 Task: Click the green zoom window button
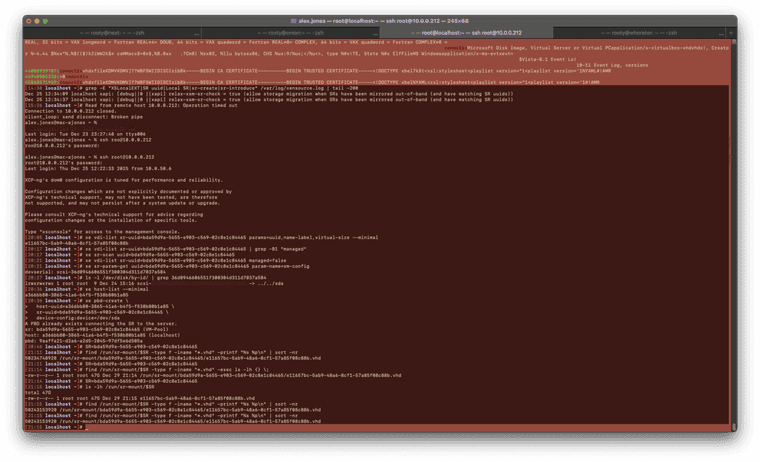pos(46,20)
